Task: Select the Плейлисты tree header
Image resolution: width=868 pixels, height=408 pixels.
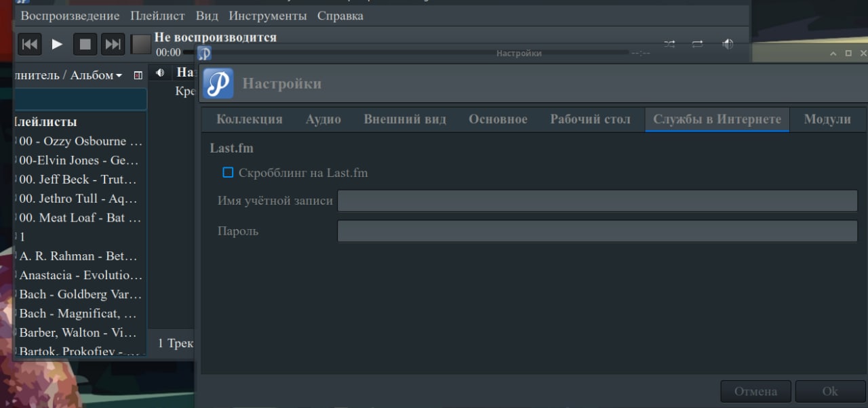Action: pyautogui.click(x=45, y=122)
